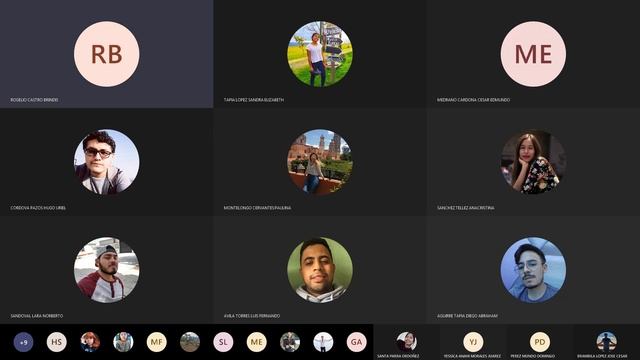Open Tapia Lopez Sandra Elizabeth profile photo
Viewport: 640px width, 360px height.
320,54
